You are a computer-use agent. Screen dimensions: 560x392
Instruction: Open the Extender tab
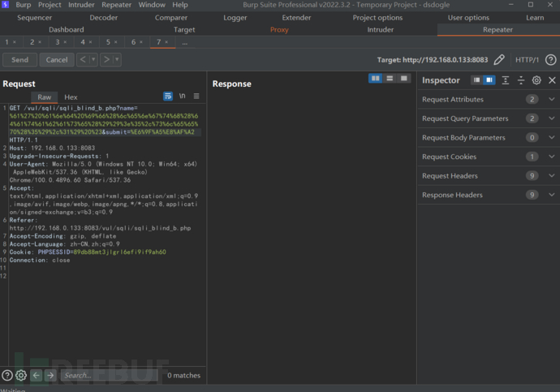click(296, 18)
